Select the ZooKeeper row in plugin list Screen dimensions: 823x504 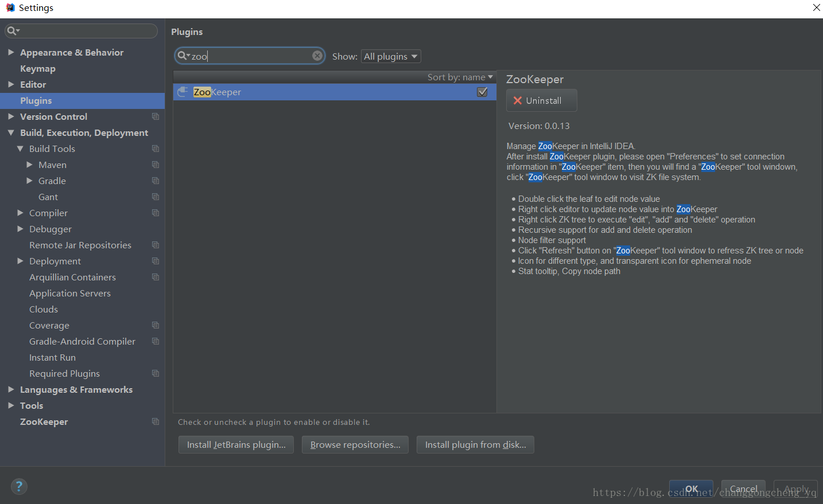tap(335, 92)
